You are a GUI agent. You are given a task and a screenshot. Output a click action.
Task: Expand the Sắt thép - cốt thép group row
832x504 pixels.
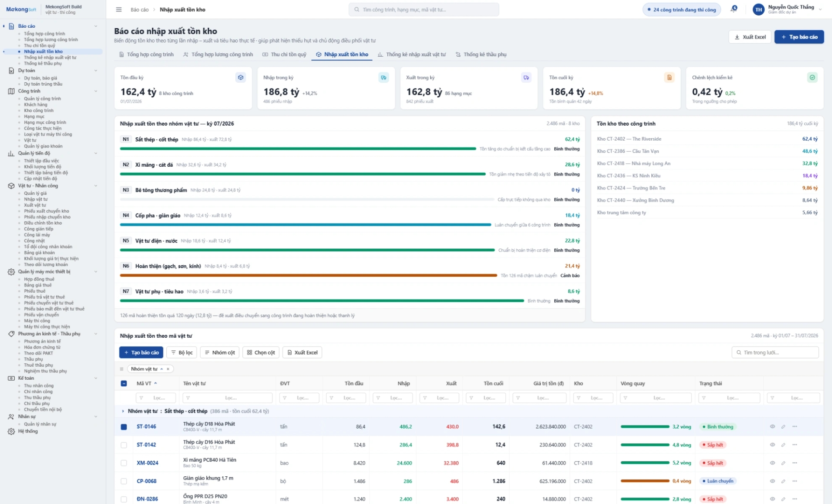(x=123, y=411)
